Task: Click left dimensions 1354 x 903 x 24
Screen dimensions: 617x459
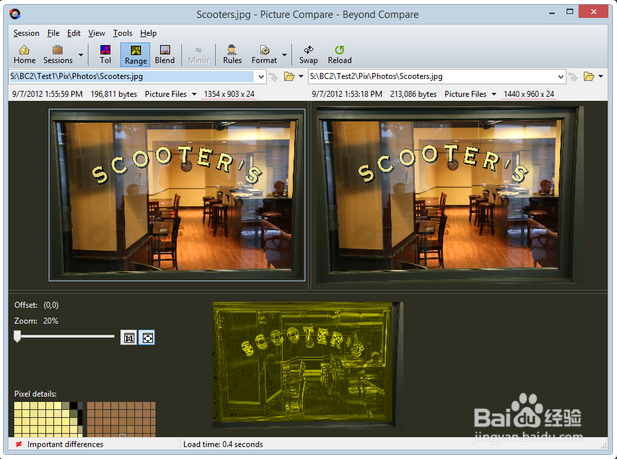Action: tap(229, 94)
